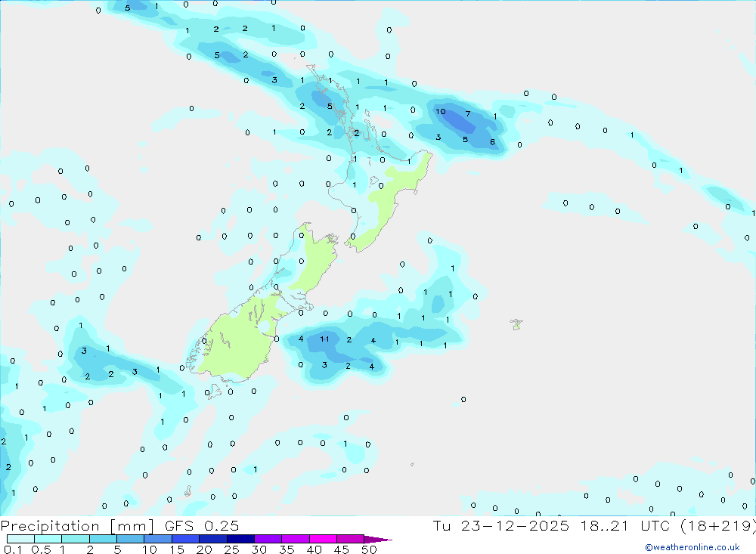Click the '10' precipitation value on the map
Viewport: 756px width, 554px height.
(x=441, y=111)
